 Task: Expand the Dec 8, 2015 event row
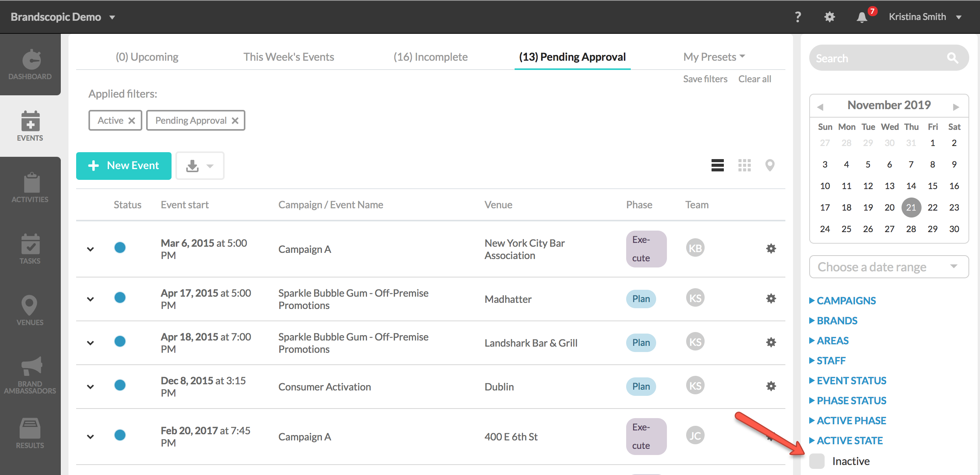pyautogui.click(x=90, y=387)
